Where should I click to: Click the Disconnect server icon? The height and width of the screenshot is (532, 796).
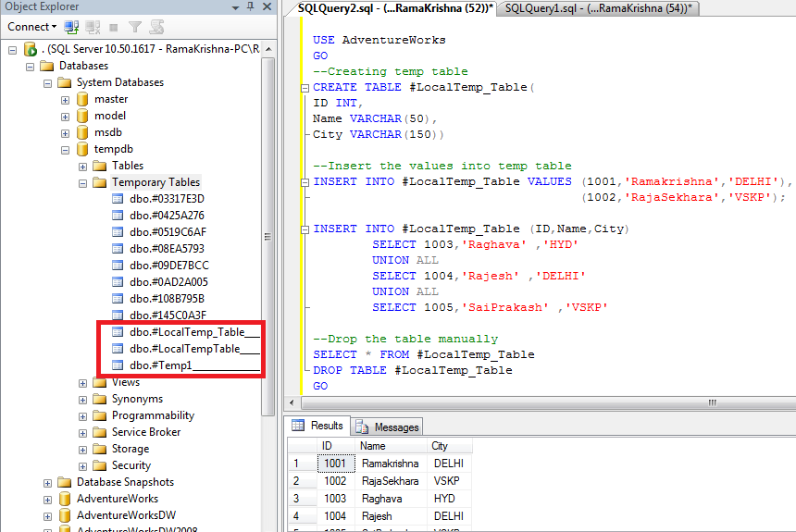(x=93, y=27)
